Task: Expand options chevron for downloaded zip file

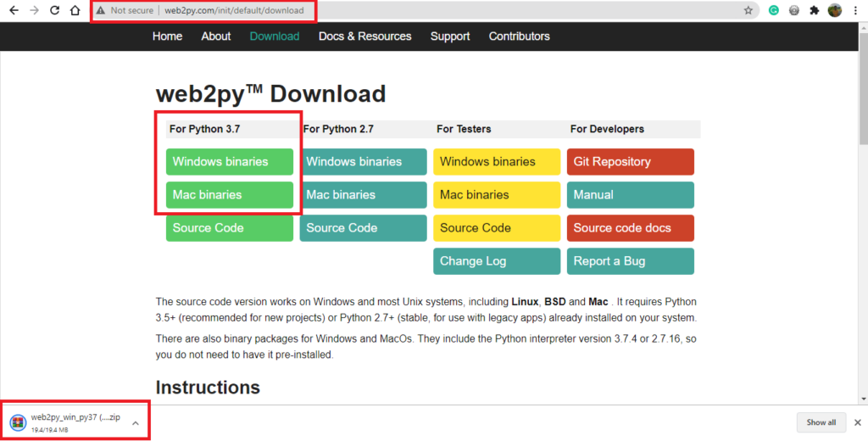Action: pyautogui.click(x=135, y=422)
